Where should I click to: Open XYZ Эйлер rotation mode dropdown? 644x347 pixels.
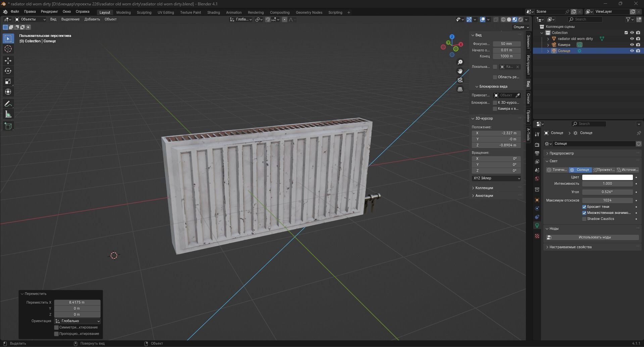click(496, 178)
